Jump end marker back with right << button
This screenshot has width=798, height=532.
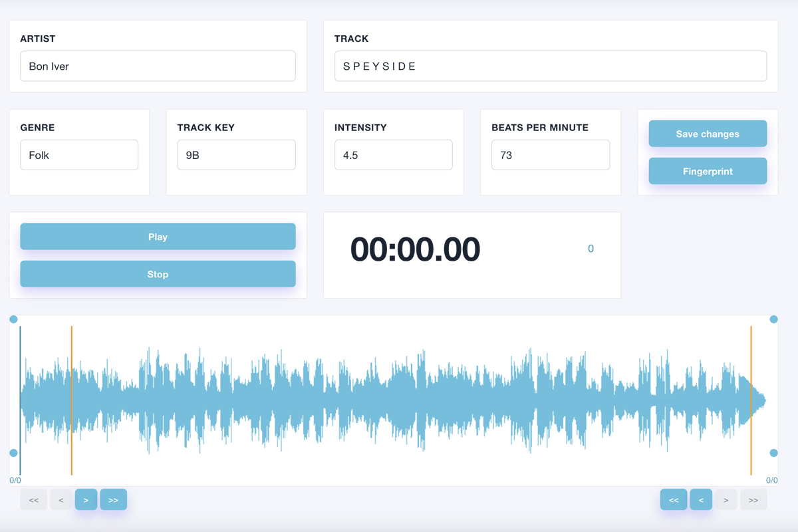(x=674, y=499)
